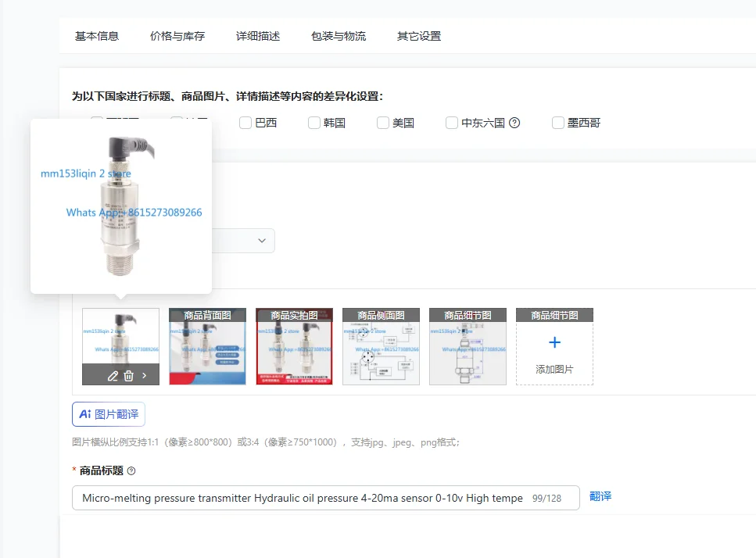Select the 商品背面图 thumbnail
Image resolution: width=756 pixels, height=558 pixels.
click(x=207, y=346)
